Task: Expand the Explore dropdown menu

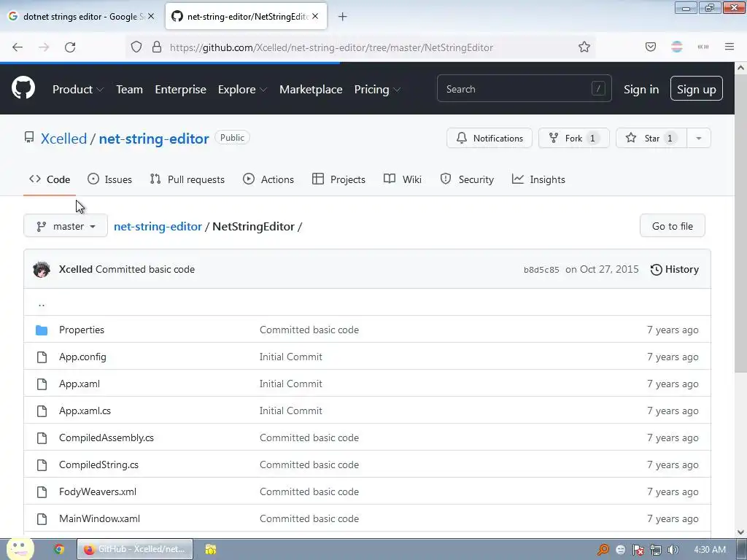Action: [242, 90]
